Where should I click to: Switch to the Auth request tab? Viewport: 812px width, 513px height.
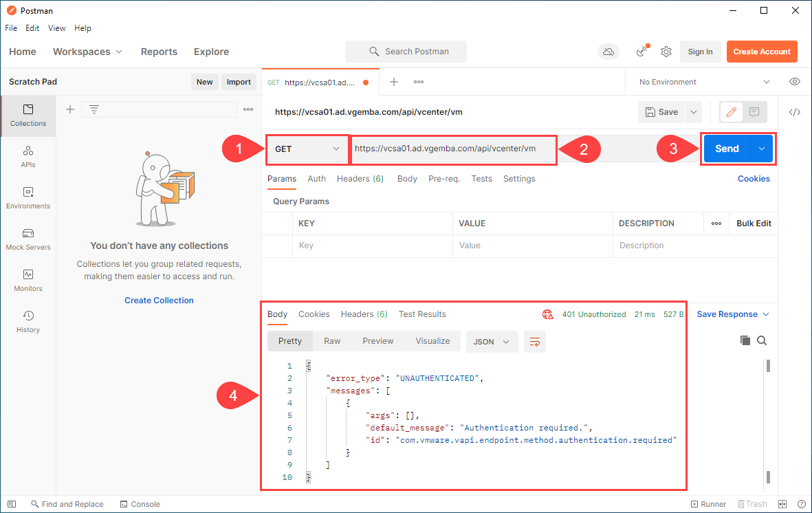tap(316, 179)
